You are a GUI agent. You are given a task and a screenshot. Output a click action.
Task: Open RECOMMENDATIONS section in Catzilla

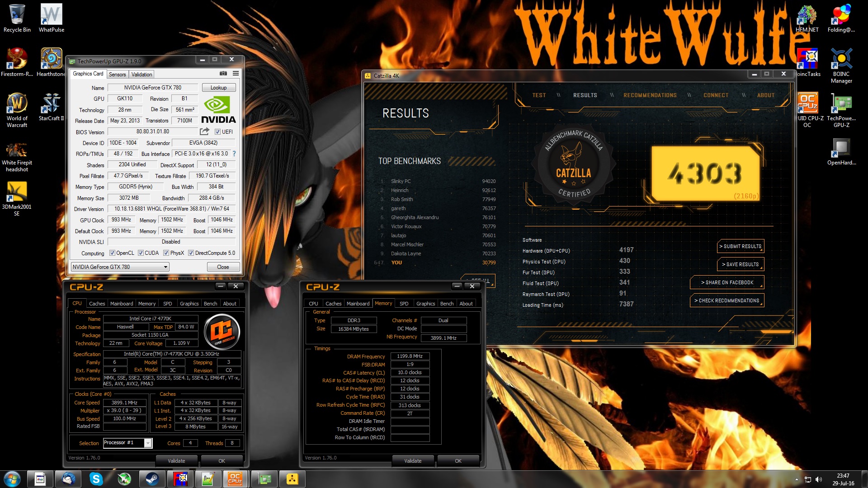[650, 95]
